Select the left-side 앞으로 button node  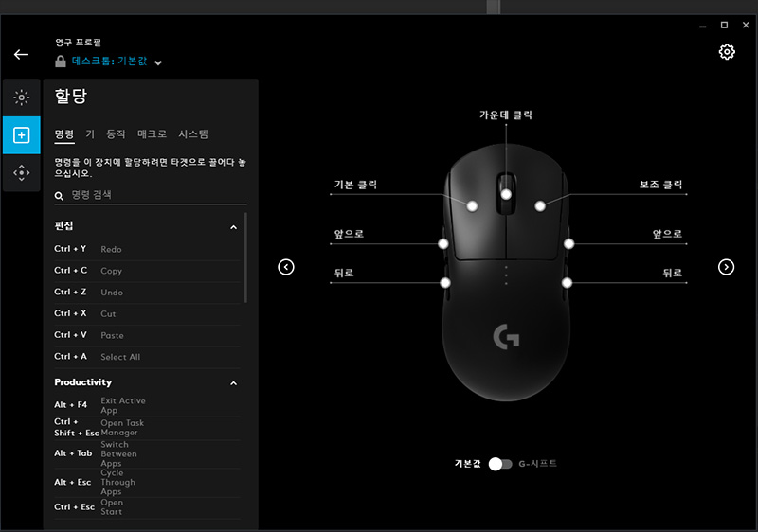443,244
